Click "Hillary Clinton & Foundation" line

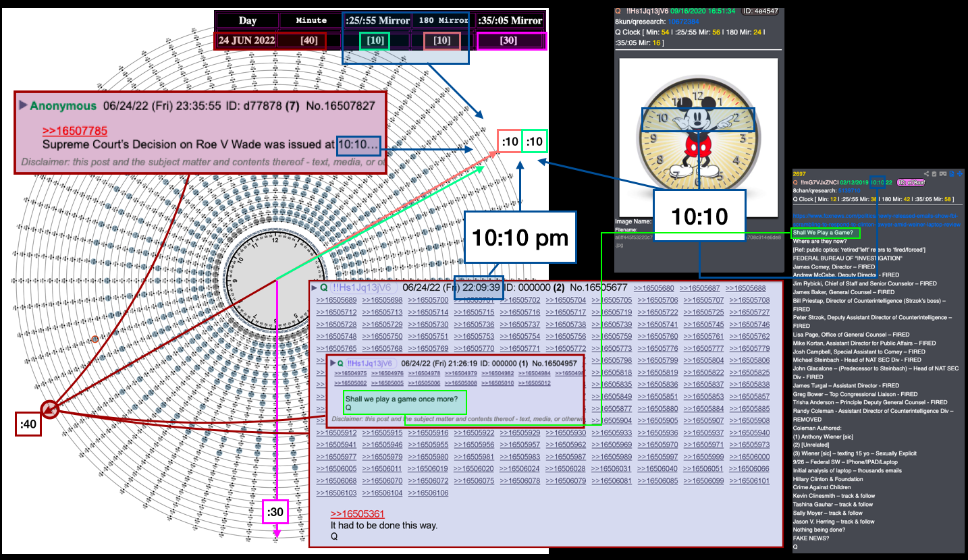pos(831,479)
